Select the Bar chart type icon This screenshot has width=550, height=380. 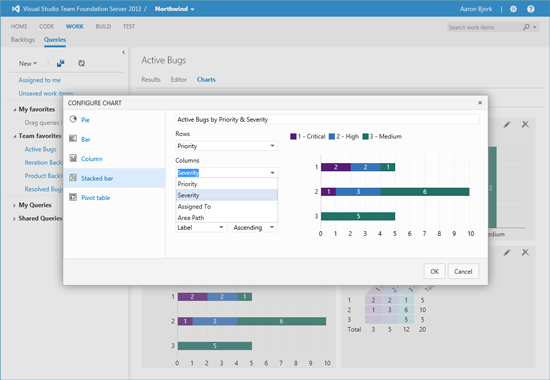point(73,139)
